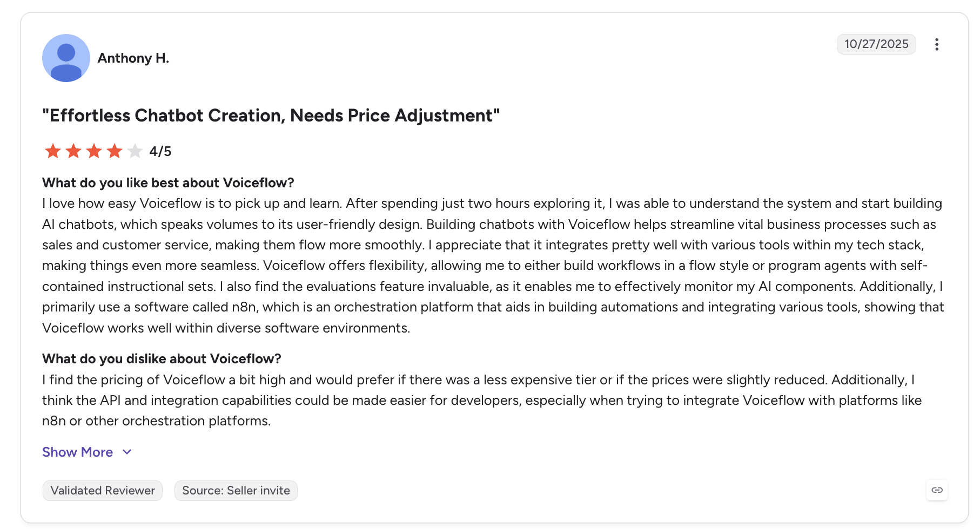Click the 4/5 rating score text

(160, 152)
